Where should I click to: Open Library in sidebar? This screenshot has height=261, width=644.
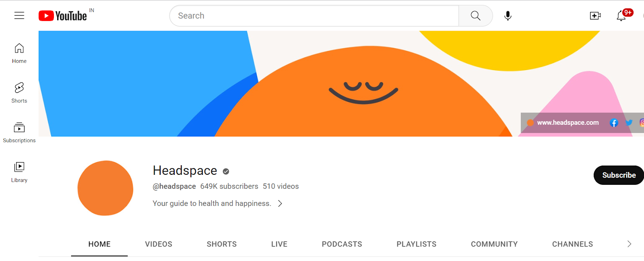tap(19, 172)
